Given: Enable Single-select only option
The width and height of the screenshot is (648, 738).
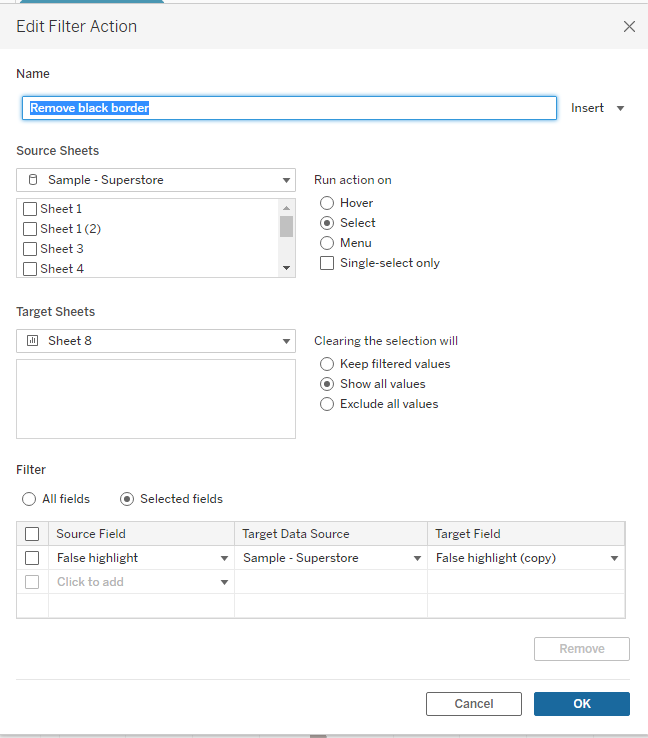Looking at the screenshot, I should tap(327, 263).
